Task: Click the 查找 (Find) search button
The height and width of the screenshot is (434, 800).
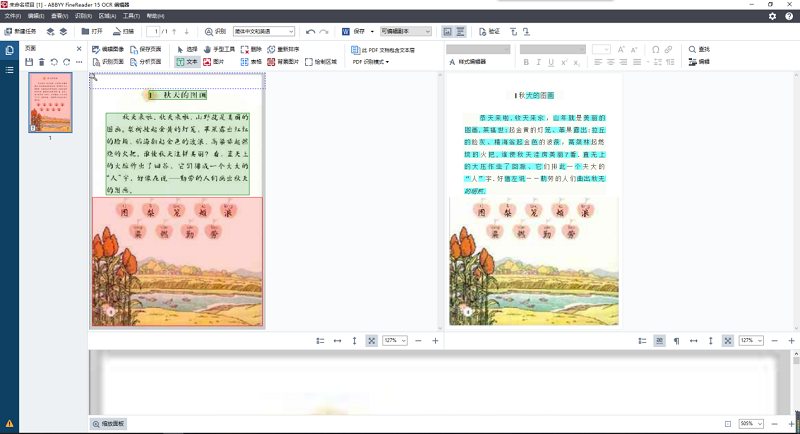Action: click(x=699, y=49)
